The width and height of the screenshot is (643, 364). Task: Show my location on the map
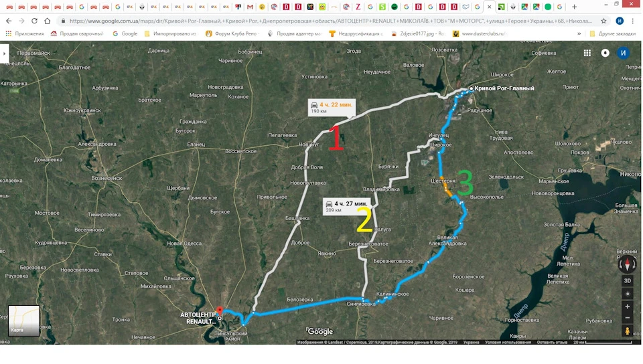pos(627,294)
